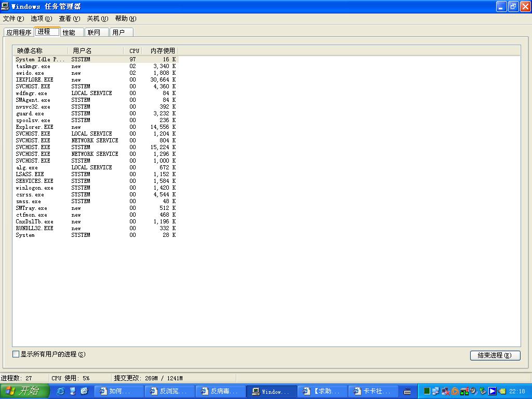Sort by the CPU column header
Viewport: 532px width, 399px height.
(132, 51)
